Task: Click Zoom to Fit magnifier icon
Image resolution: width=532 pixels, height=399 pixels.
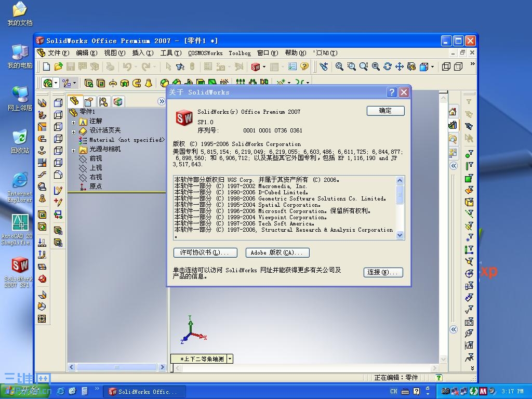Action: (339, 66)
